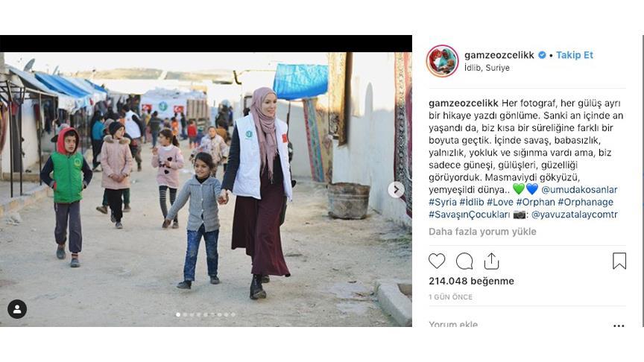This screenshot has height=362, width=644.
Task: Open the #Syria hashtag
Action: pos(443,202)
